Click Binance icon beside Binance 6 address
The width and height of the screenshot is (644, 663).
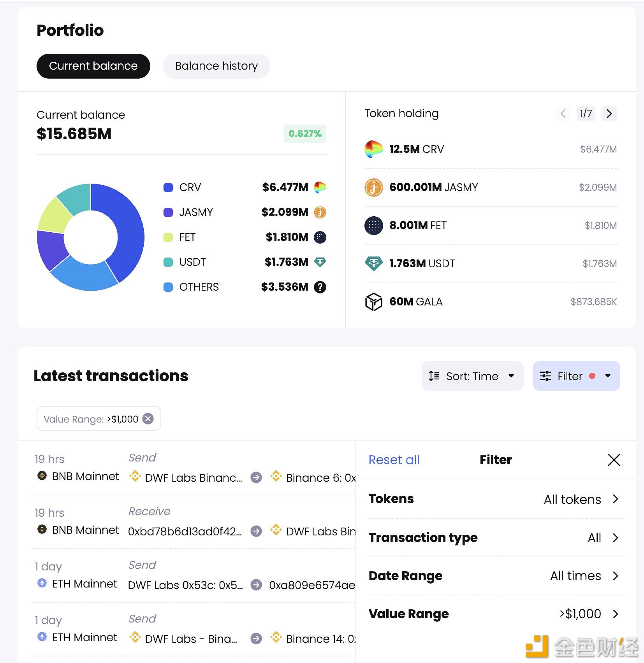point(276,476)
